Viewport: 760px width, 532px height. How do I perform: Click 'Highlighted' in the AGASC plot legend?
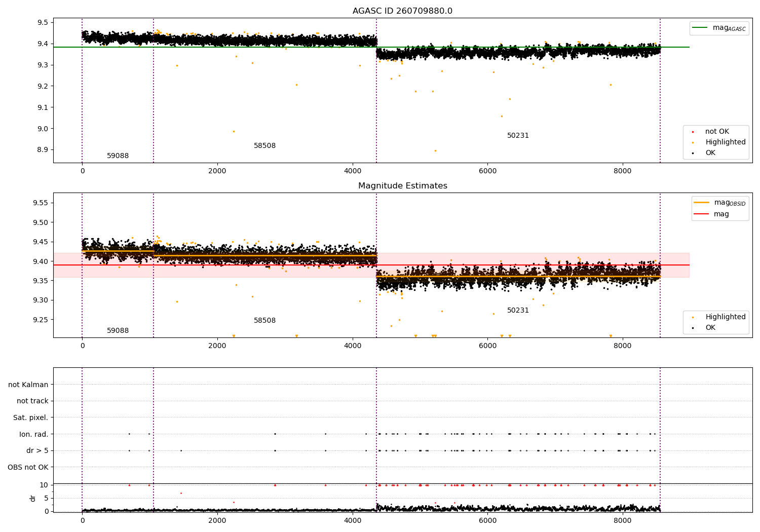[725, 142]
